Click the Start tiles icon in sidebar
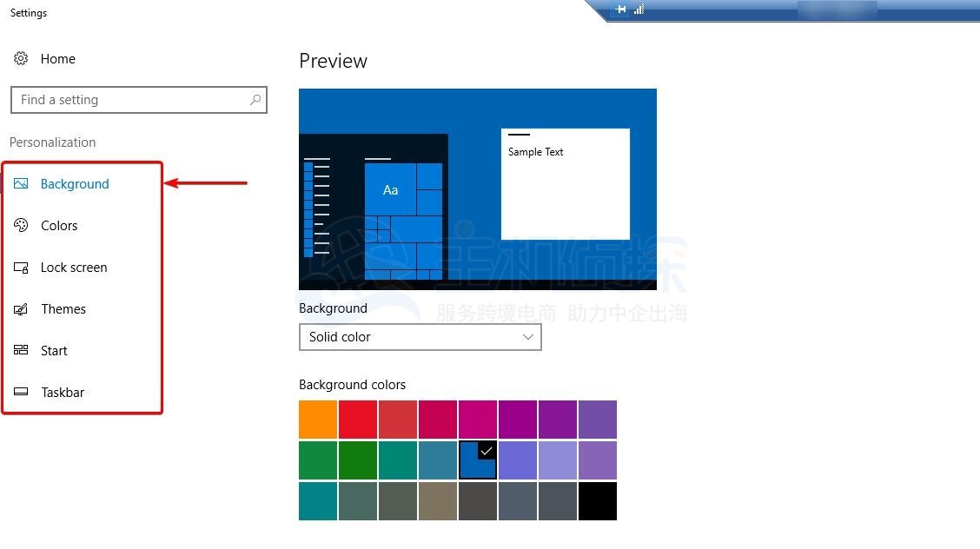 [x=22, y=350]
